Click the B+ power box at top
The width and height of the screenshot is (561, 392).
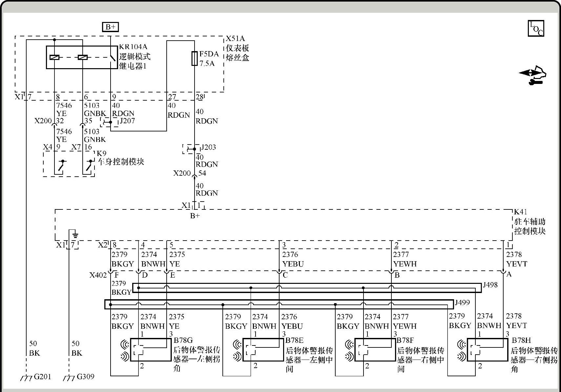tap(110, 27)
